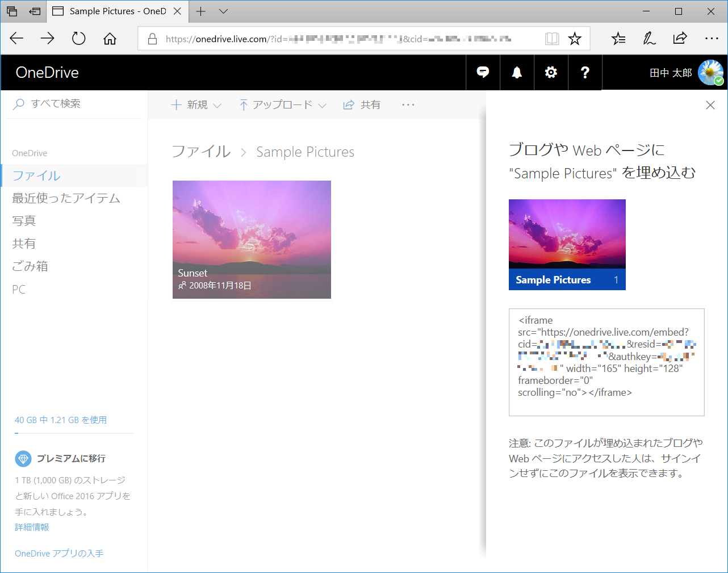Open the notifications bell
The image size is (728, 573).
517,72
